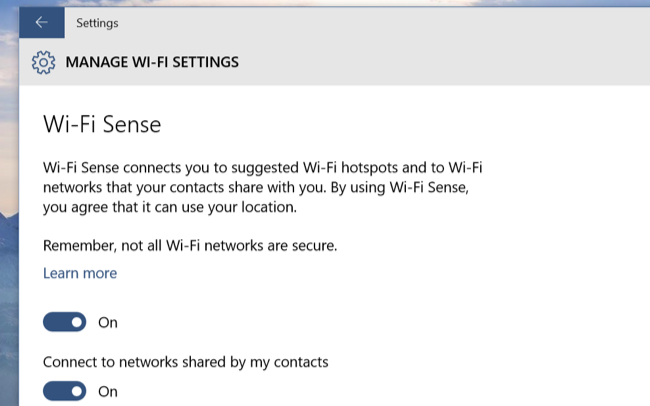Click the empty title bar area right of Settings

click(x=373, y=23)
